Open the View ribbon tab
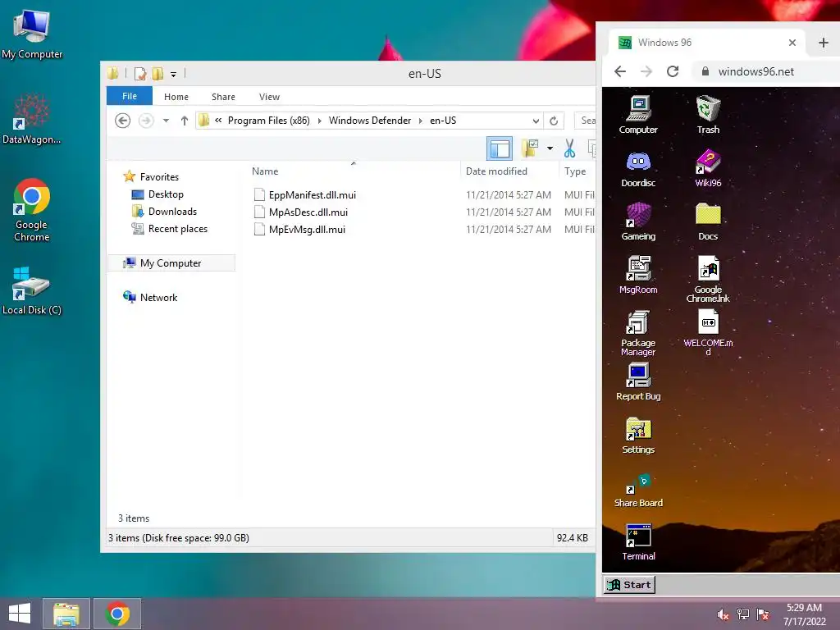840x630 pixels. tap(269, 97)
